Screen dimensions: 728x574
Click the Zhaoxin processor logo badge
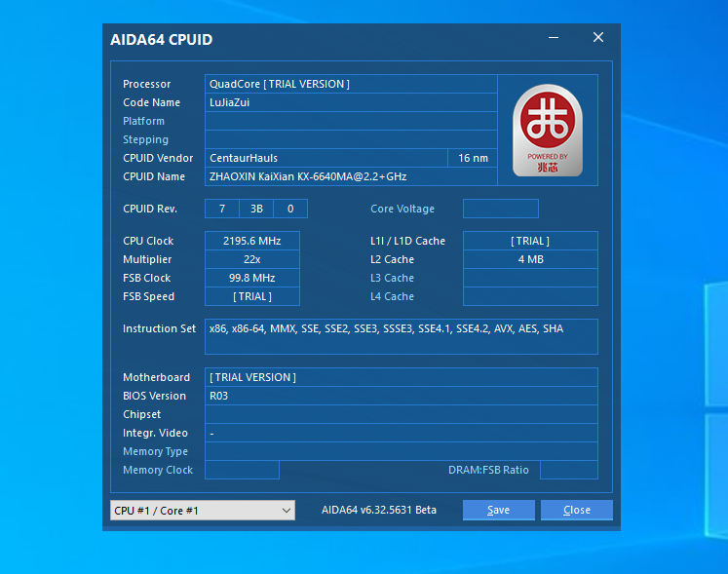coord(548,130)
